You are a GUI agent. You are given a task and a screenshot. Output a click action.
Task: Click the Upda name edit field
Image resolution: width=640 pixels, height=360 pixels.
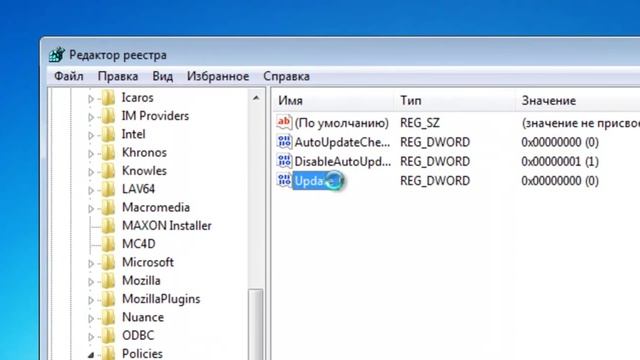(318, 181)
